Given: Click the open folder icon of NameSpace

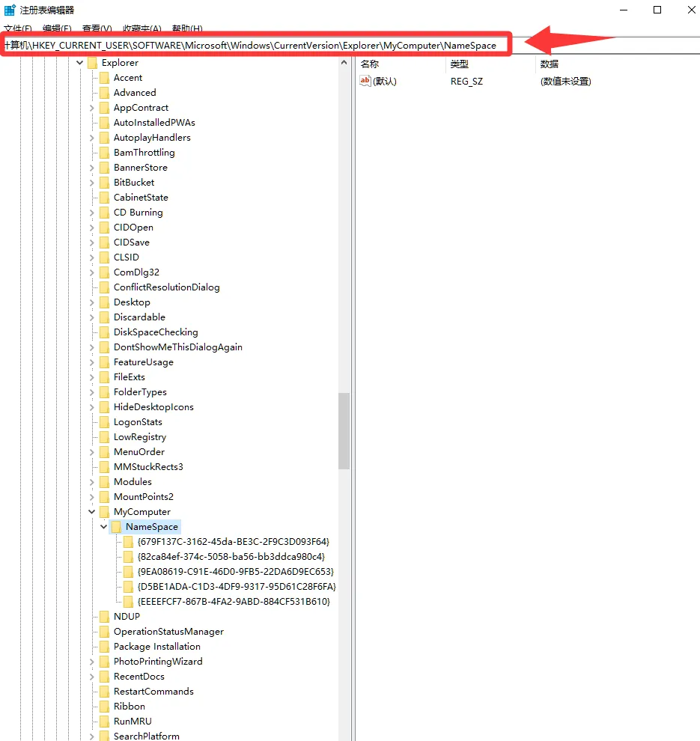Looking at the screenshot, I should point(116,526).
